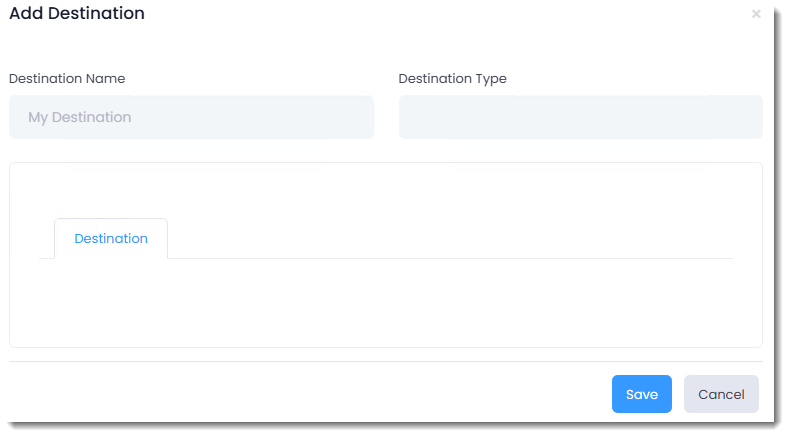
Task: Click the tab panel content area
Action: [x=385, y=300]
